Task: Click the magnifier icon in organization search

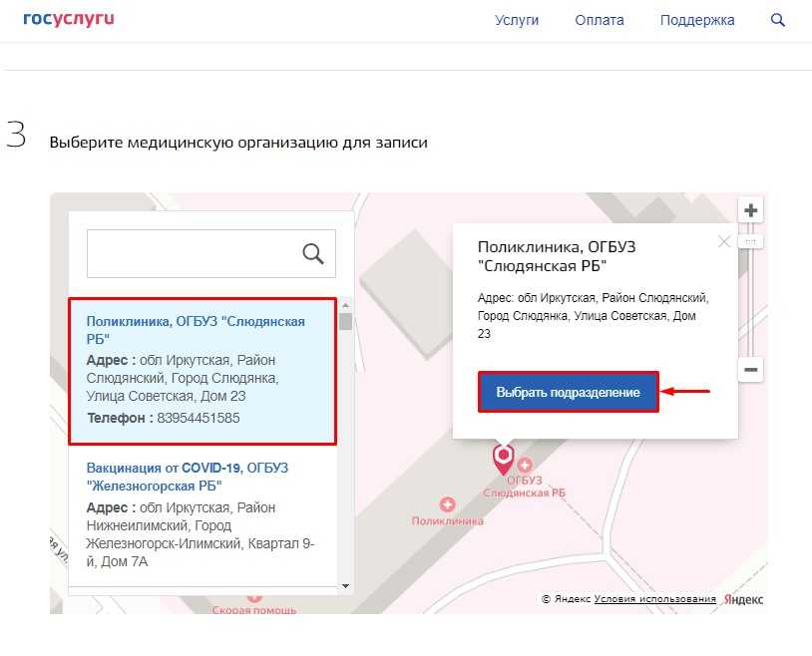Action: point(313,254)
